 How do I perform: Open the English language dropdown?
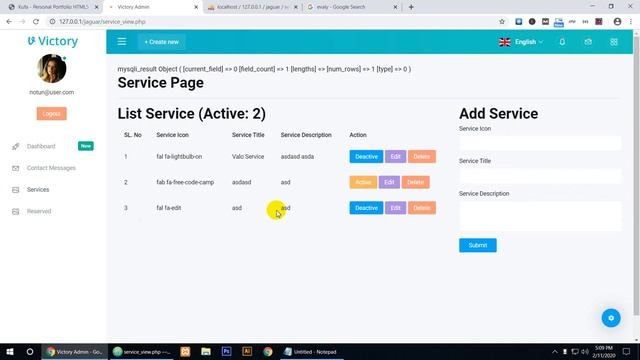point(521,42)
